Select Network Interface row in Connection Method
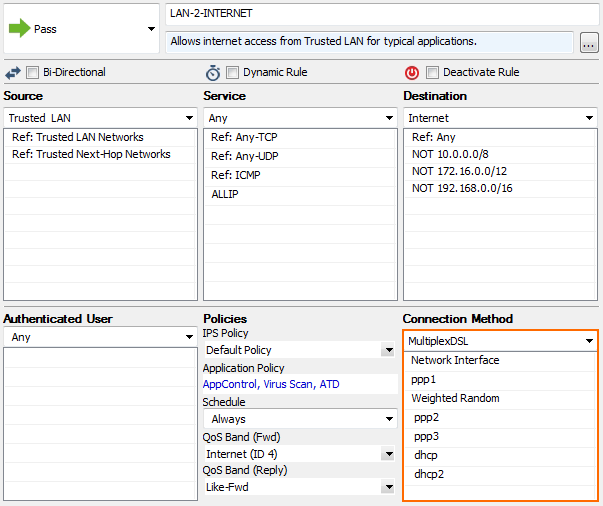This screenshot has width=603, height=506. tap(500, 361)
